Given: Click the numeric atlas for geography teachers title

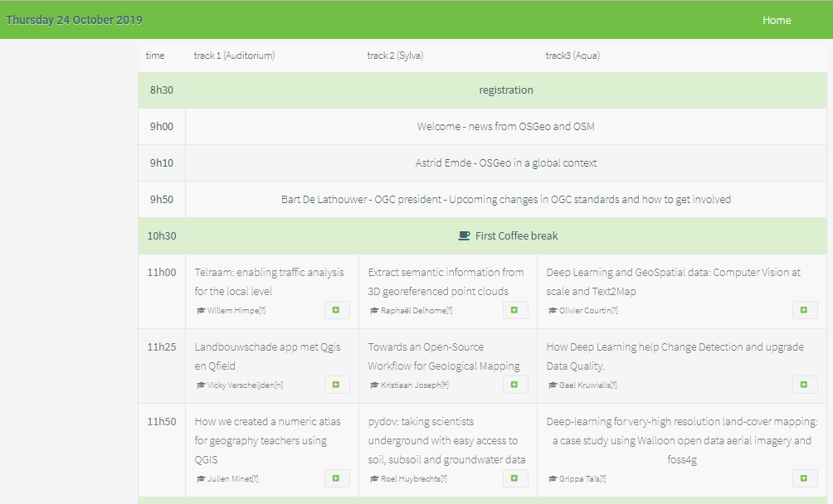Looking at the screenshot, I should pyautogui.click(x=267, y=440).
